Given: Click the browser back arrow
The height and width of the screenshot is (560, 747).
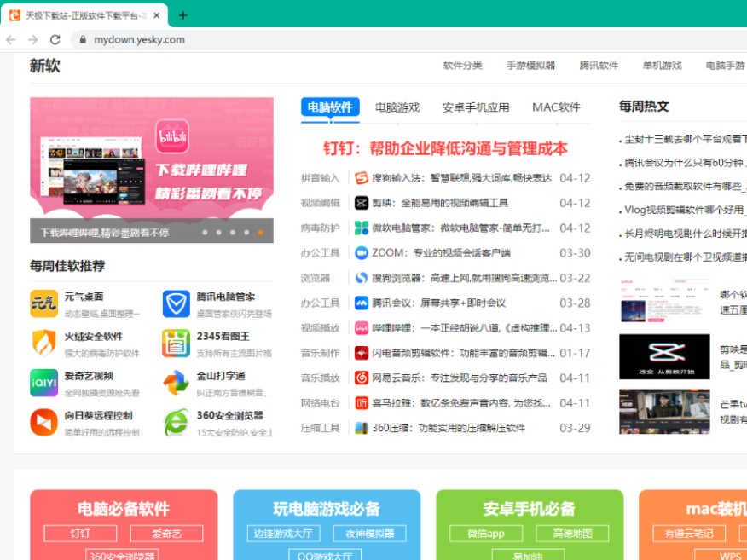Looking at the screenshot, I should coord(11,39).
